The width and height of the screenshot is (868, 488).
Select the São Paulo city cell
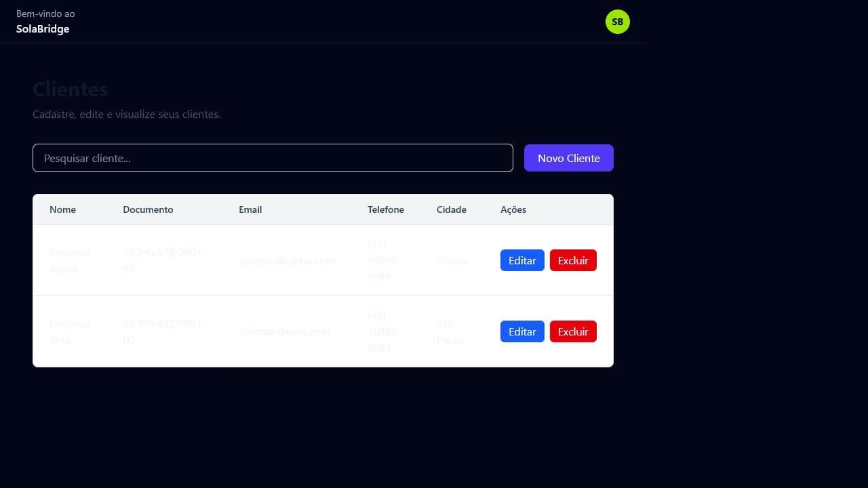pyautogui.click(x=450, y=331)
